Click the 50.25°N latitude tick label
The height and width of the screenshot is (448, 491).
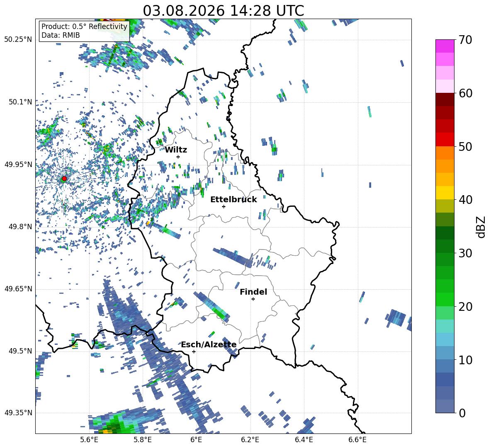(x=18, y=40)
